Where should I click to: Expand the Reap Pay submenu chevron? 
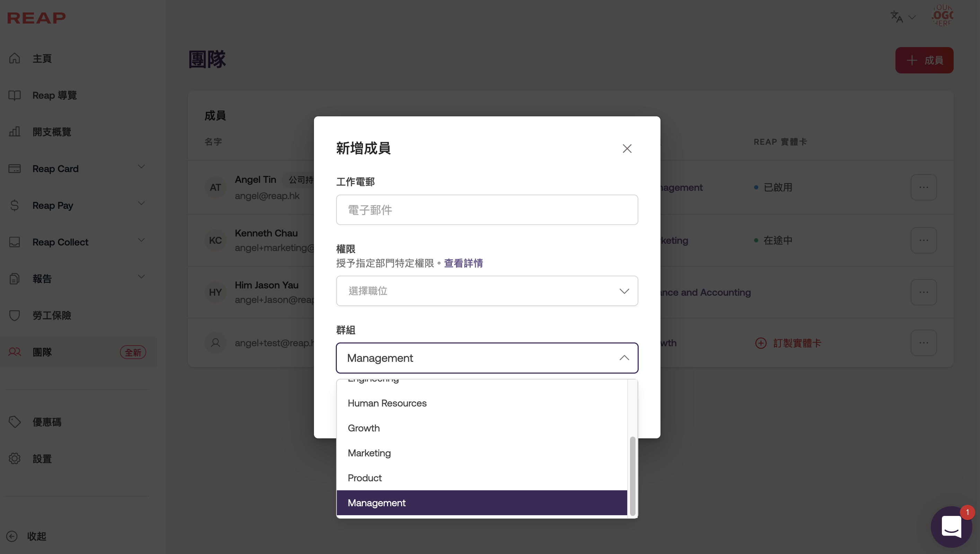[x=141, y=204]
